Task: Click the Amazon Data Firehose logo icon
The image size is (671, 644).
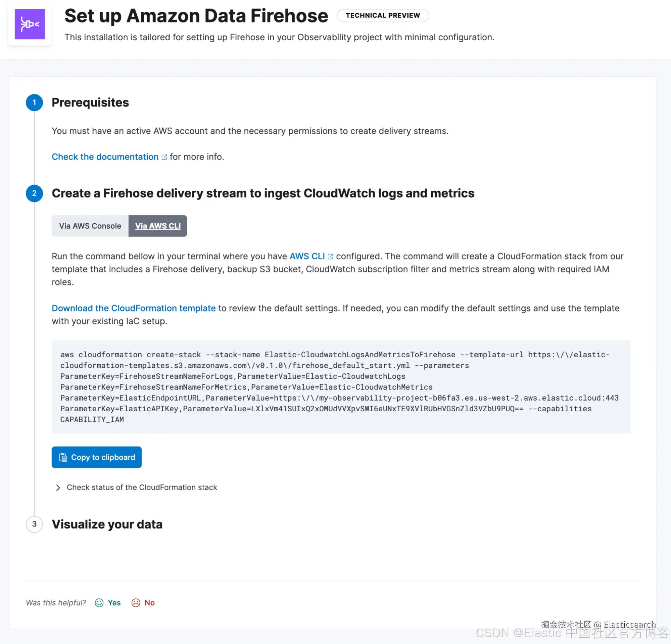Action: [x=30, y=24]
